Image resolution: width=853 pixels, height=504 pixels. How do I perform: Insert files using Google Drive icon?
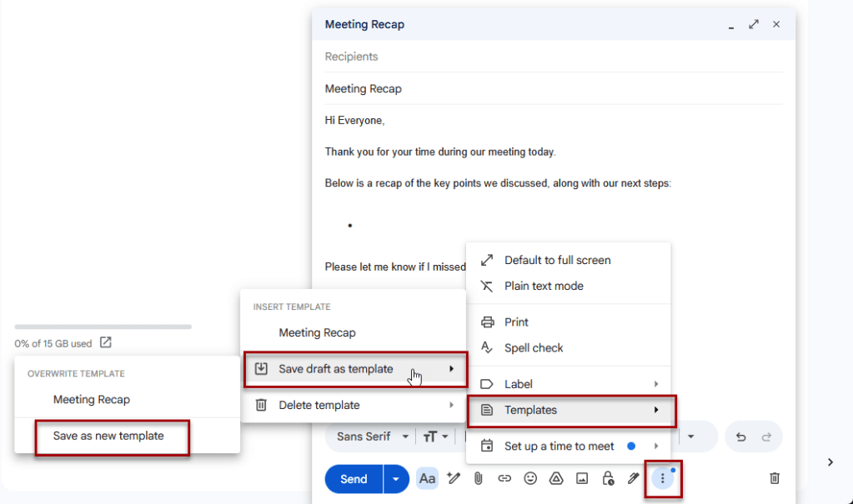[x=556, y=478]
